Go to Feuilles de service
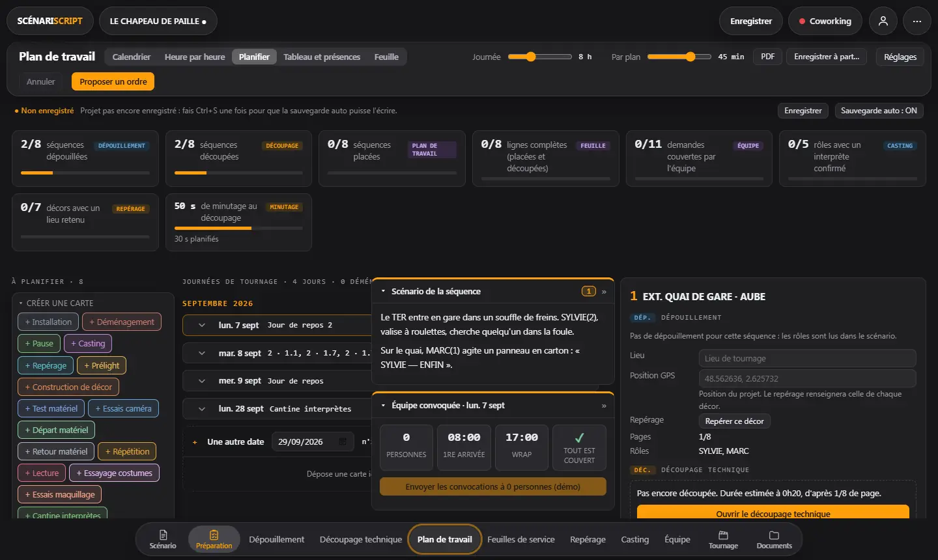Image resolution: width=938 pixels, height=560 pixels. [521, 539]
